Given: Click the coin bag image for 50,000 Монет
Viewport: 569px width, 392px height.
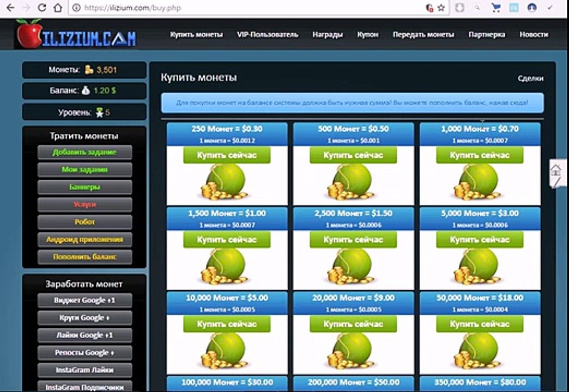Looking at the screenshot, I should (x=477, y=351).
